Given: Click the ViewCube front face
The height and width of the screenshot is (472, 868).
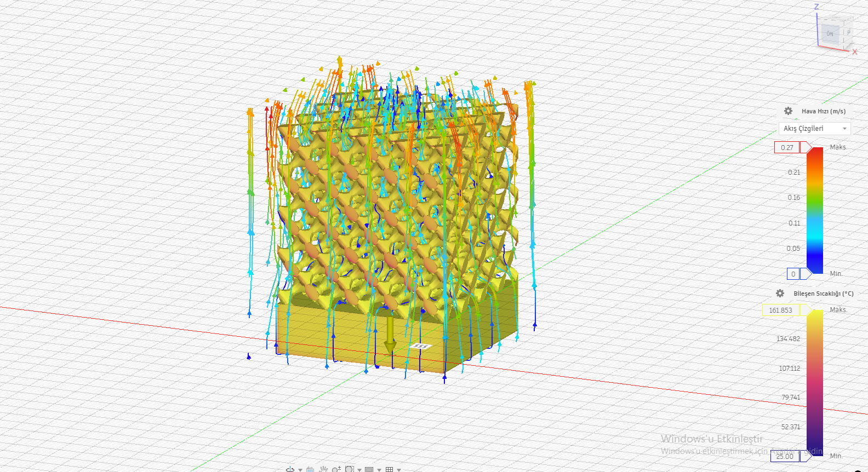Looking at the screenshot, I should [830, 34].
